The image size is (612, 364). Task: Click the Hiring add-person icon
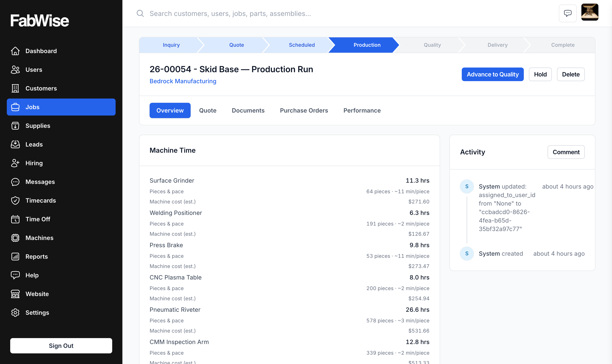15,163
